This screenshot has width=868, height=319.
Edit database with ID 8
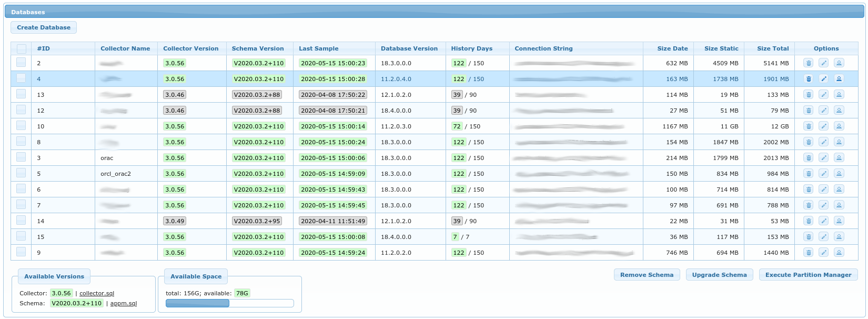coord(824,142)
